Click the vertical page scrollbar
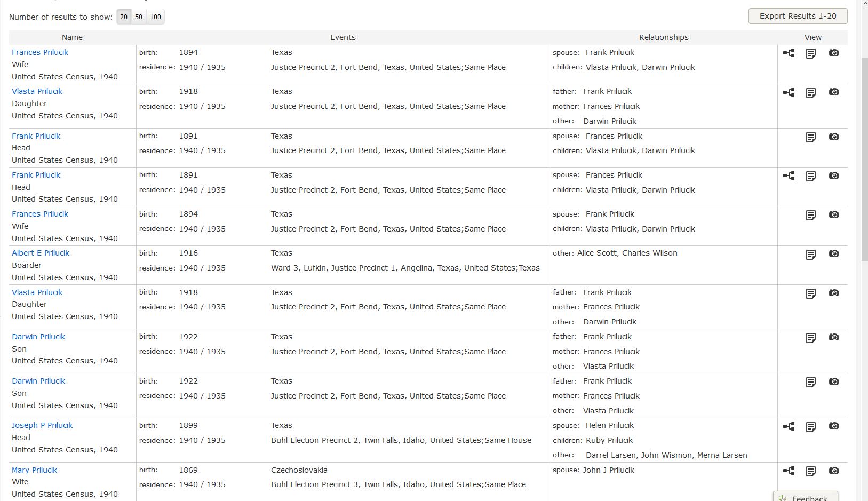The width and height of the screenshot is (868, 501). coord(864,160)
